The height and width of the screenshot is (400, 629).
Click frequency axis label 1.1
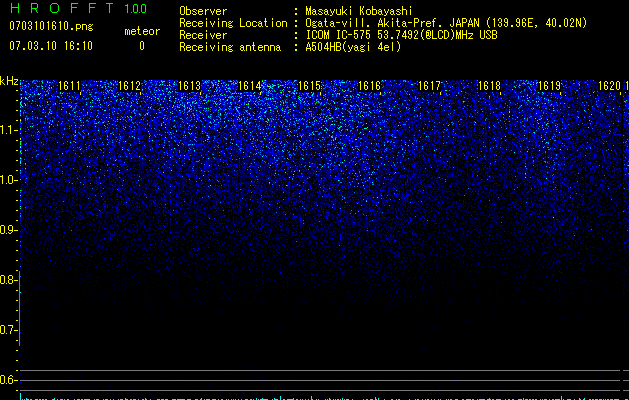[x=8, y=130]
